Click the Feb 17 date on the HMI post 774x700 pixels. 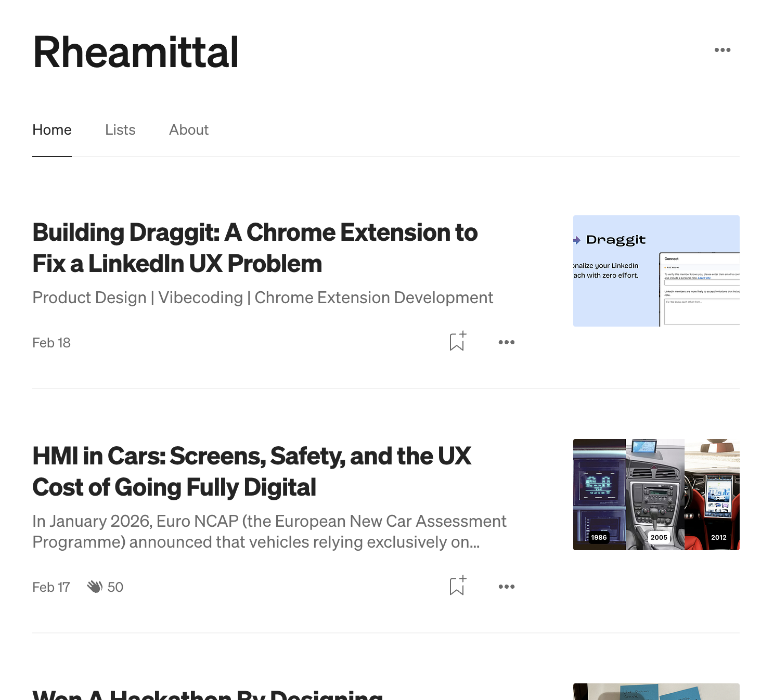tap(51, 587)
